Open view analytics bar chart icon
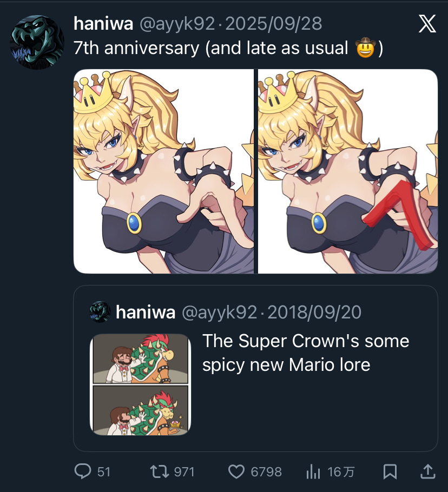448x492 pixels. pos(314,471)
